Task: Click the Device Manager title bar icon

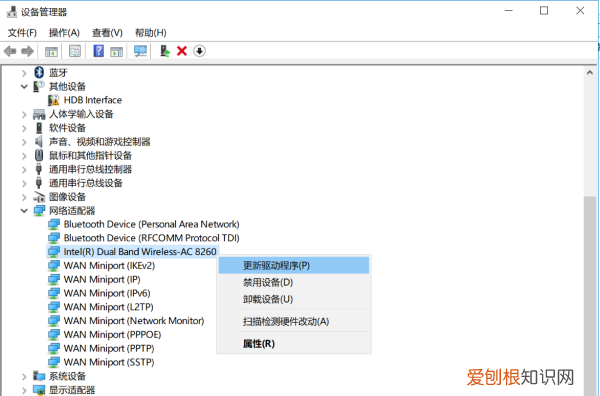Action: tap(12, 12)
